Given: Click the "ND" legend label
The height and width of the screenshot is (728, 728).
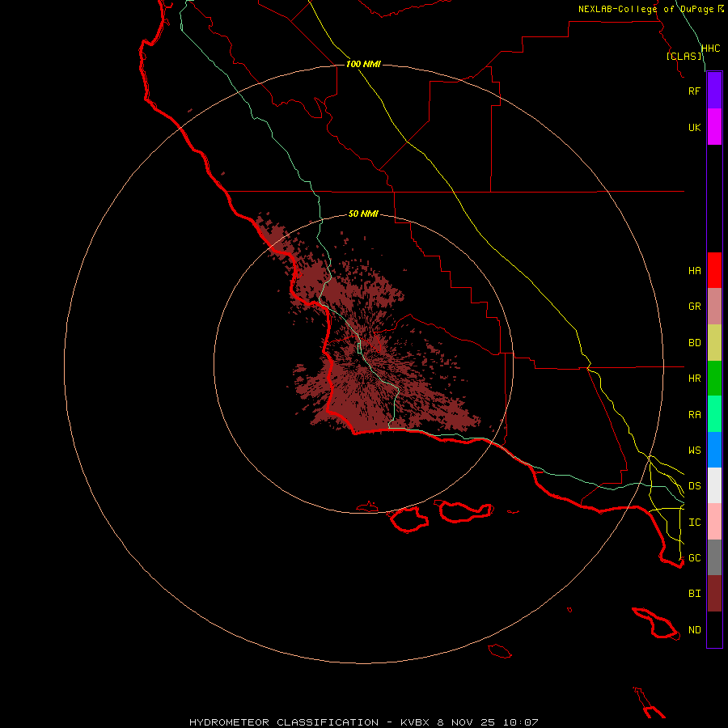Looking at the screenshot, I should [x=694, y=629].
